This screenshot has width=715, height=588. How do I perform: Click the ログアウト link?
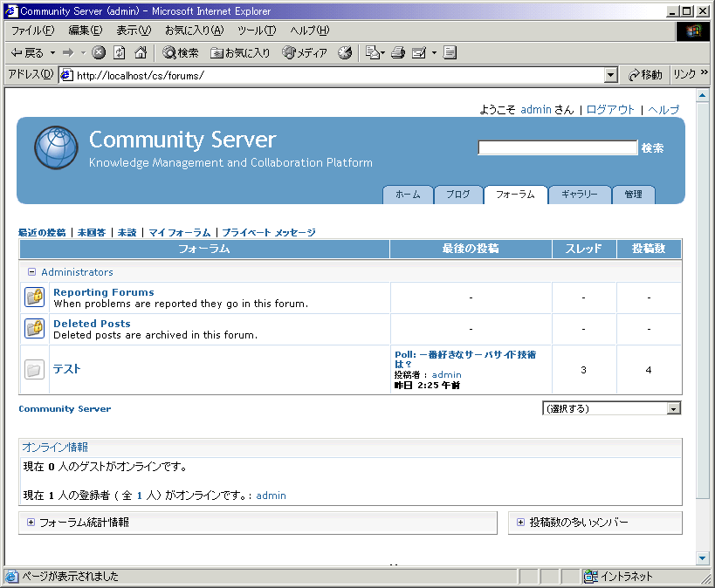pyautogui.click(x=610, y=110)
